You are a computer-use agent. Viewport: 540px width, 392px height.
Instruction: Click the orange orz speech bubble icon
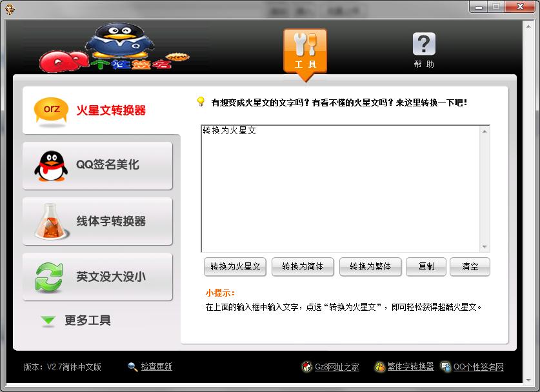click(x=51, y=110)
